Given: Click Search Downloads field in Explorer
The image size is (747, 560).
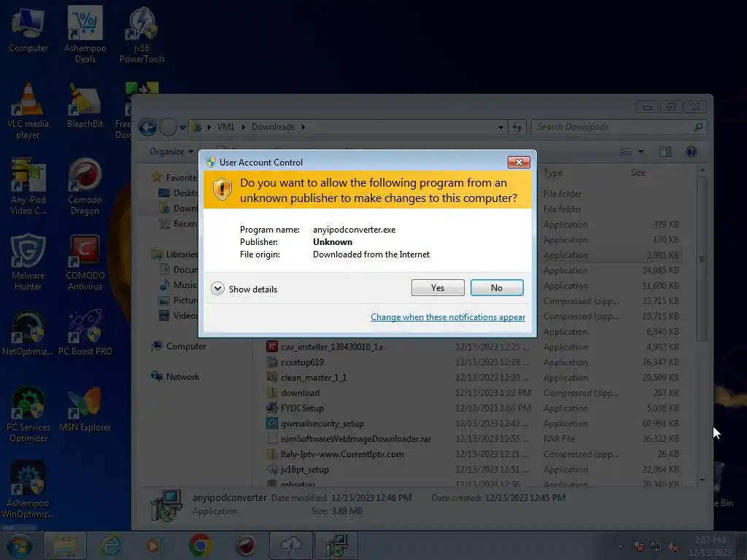Looking at the screenshot, I should (x=619, y=127).
